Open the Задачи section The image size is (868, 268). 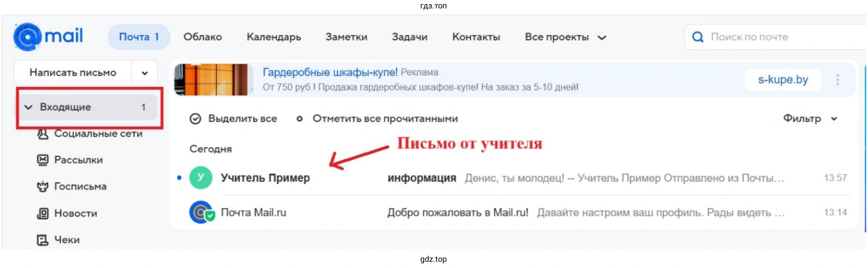(410, 37)
